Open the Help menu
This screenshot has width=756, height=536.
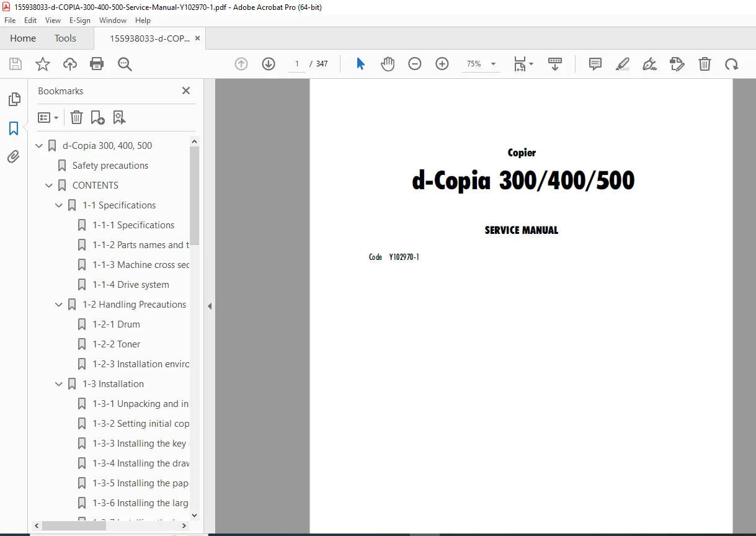[x=143, y=20]
